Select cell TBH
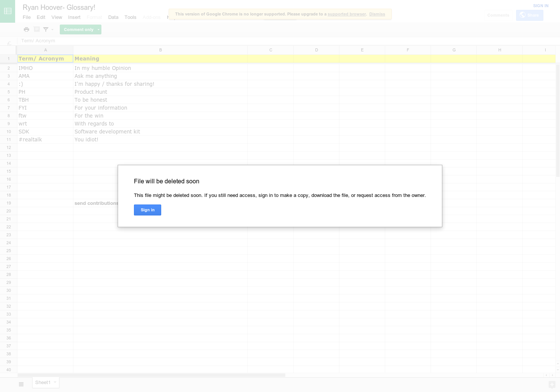Screen dimensions: 560x392 45,100
